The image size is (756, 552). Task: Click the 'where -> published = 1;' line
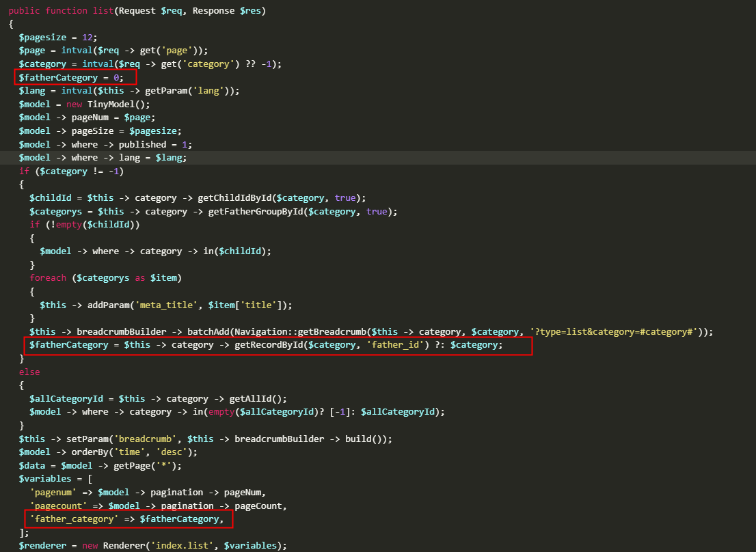coord(105,145)
